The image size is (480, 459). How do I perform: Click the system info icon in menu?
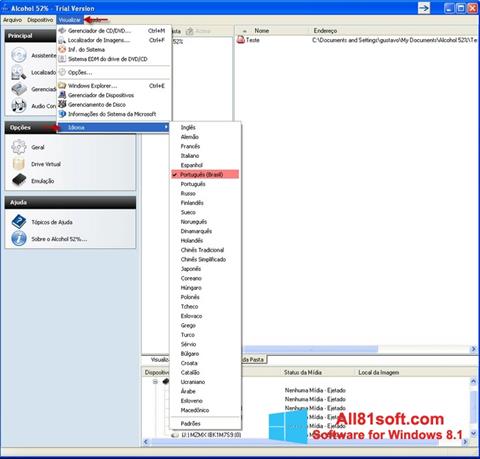tap(62, 49)
